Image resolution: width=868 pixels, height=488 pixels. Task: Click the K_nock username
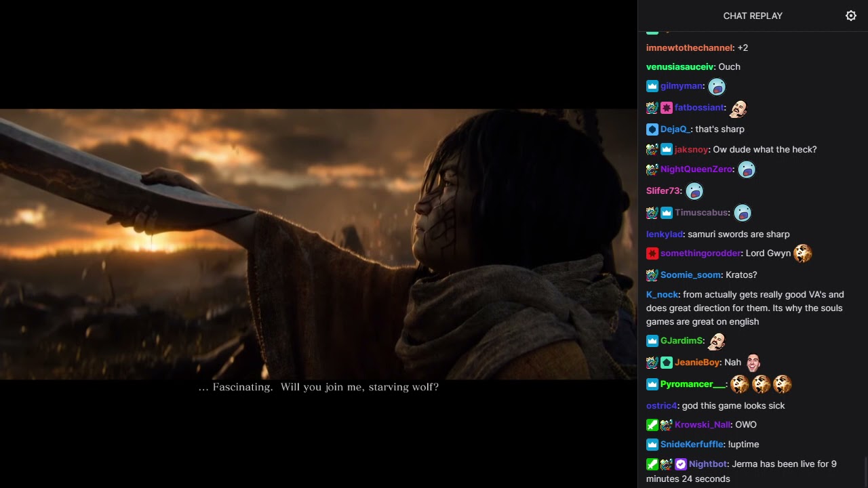pos(662,295)
